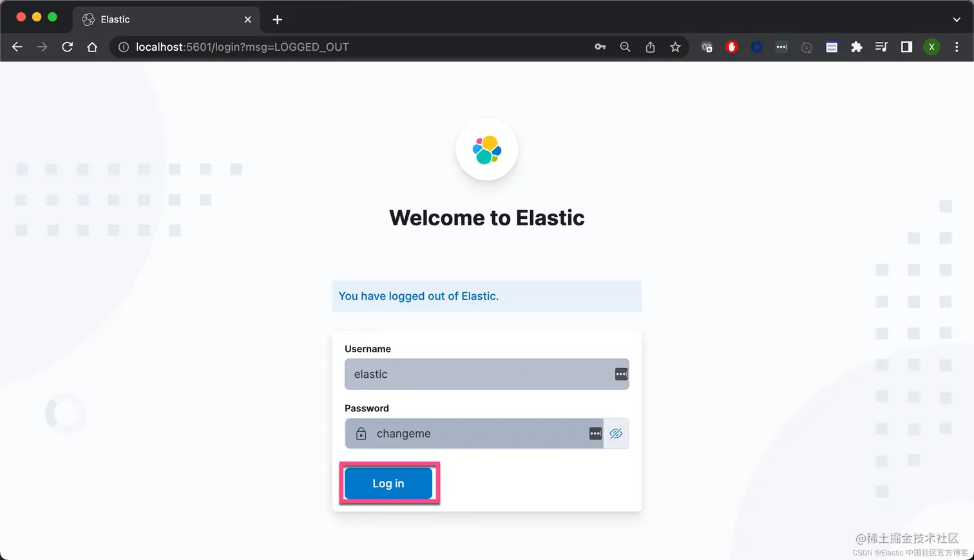
Task: Click the "You have logged out of Elastic." message
Action: click(419, 296)
